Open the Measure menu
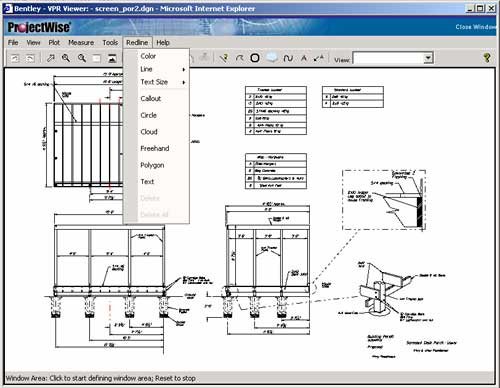Viewport: 500px width, 388px height. [x=81, y=43]
